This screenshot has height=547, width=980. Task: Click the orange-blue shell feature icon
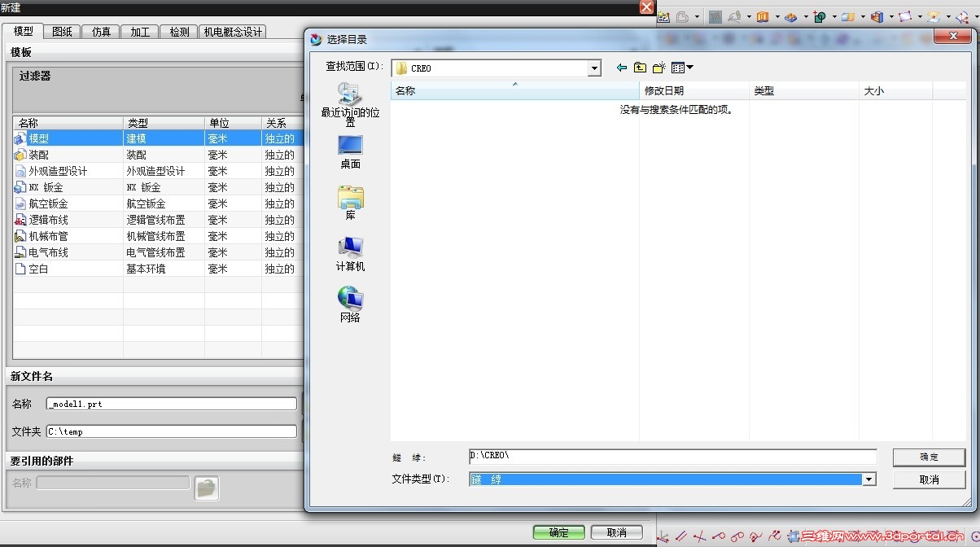click(x=877, y=17)
